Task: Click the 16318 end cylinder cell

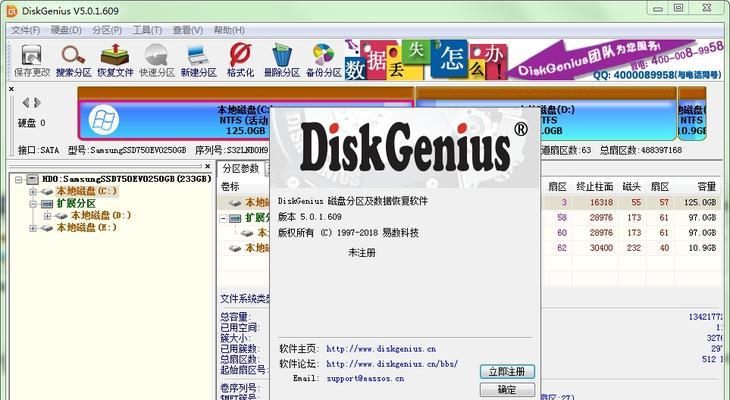Action: tap(601, 203)
